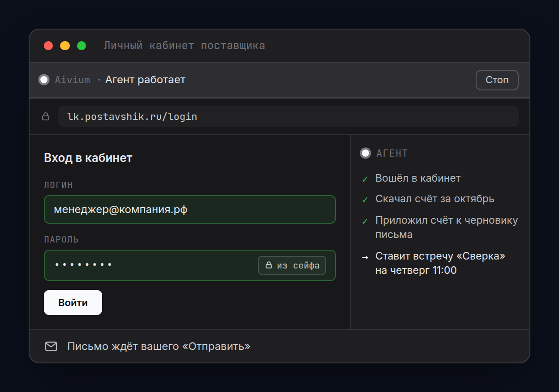Image resolution: width=559 pixels, height=392 pixels.
Task: Click the ЛОГИН field label
Action: [58, 185]
